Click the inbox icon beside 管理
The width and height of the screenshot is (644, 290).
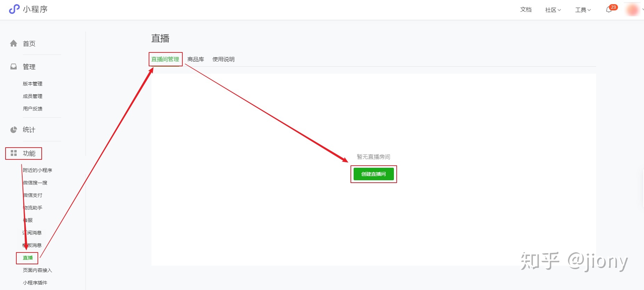14,67
